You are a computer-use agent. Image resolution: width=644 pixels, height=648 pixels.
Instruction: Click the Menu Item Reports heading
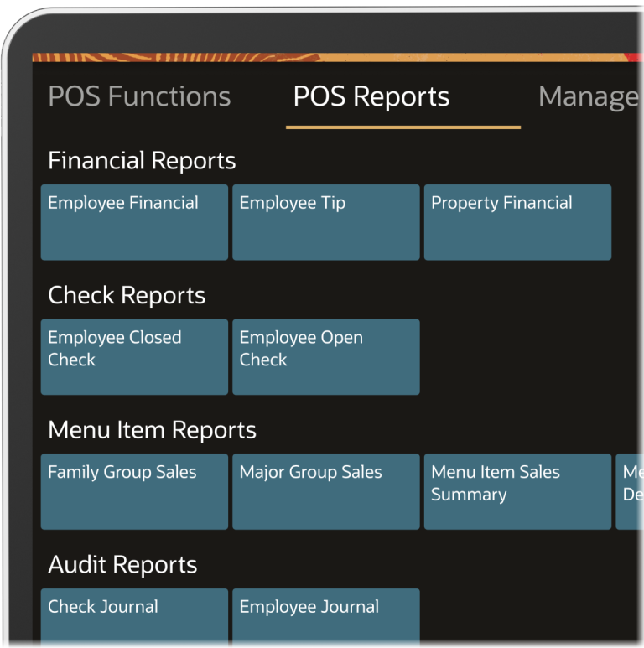point(152,430)
